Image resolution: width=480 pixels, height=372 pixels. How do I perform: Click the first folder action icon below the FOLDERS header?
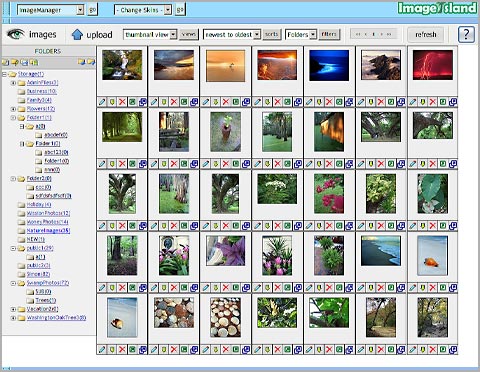[x=5, y=62]
